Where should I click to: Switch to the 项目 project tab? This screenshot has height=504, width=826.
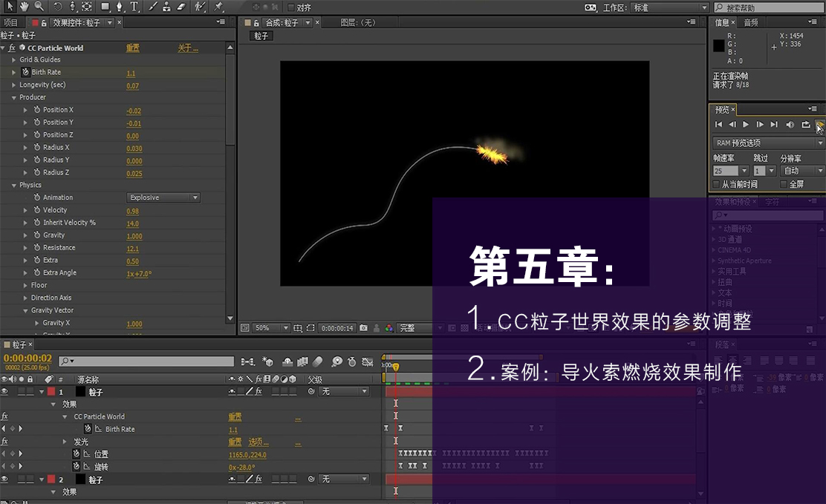10,23
